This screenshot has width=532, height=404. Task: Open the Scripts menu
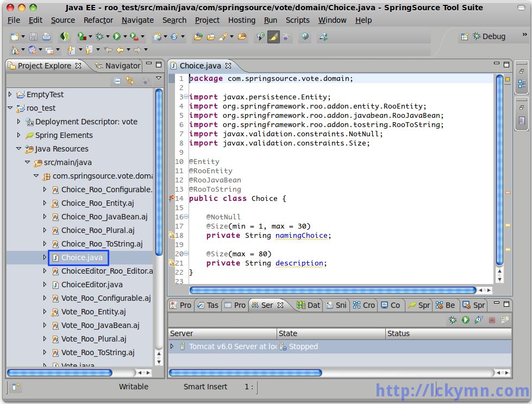point(298,20)
